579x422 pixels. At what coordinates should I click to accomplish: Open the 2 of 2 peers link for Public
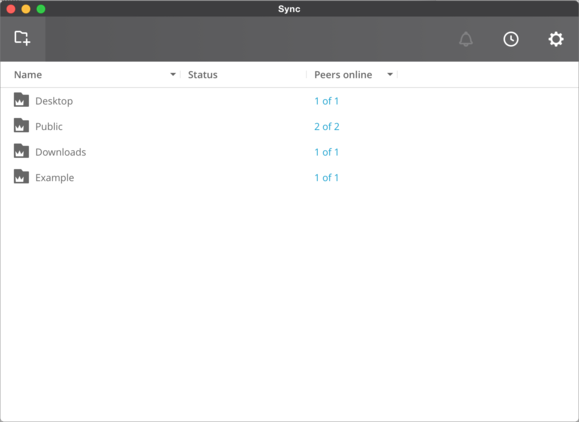[x=327, y=126]
